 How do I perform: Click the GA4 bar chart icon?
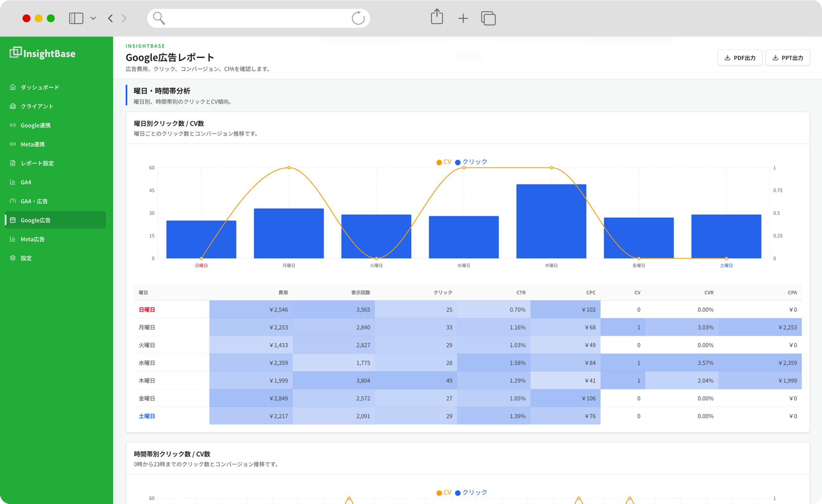[x=13, y=182]
